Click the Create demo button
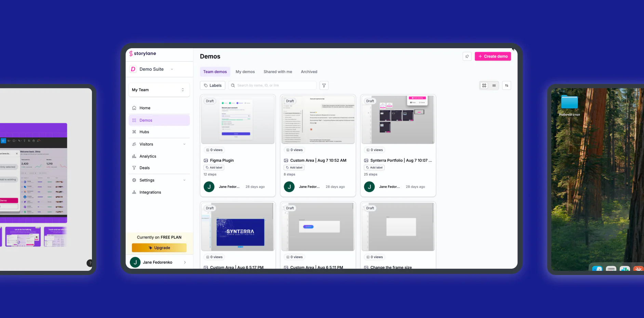This screenshot has height=318, width=644. click(x=493, y=56)
